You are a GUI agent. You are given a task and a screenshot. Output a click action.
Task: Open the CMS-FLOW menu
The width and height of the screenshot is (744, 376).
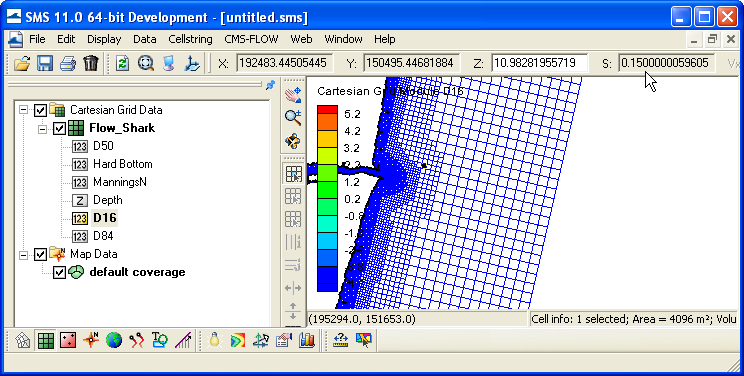pyautogui.click(x=251, y=39)
